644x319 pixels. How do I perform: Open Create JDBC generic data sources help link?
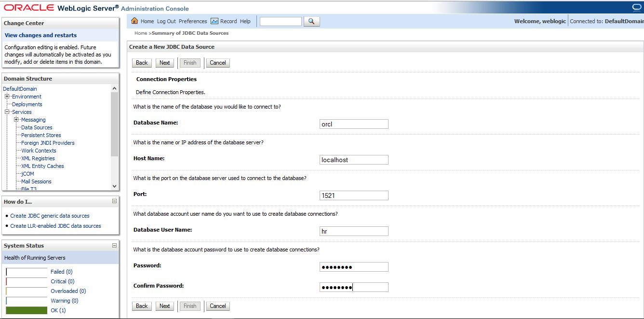50,216
